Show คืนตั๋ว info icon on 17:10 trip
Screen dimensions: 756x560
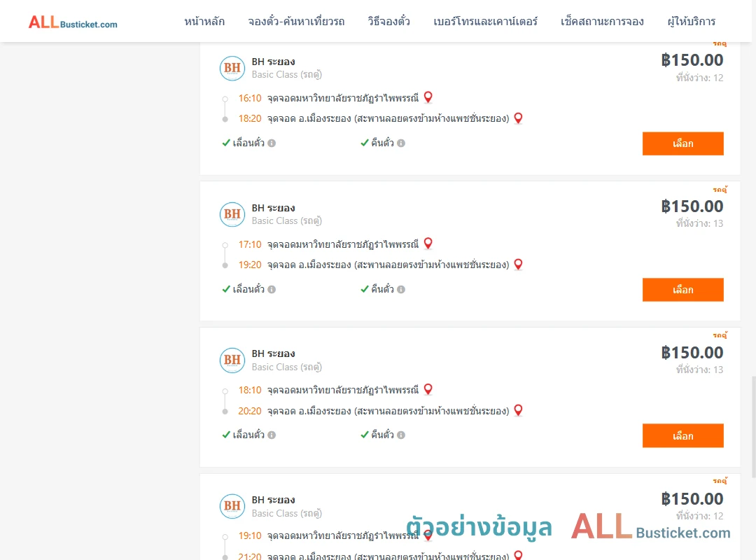(400, 289)
